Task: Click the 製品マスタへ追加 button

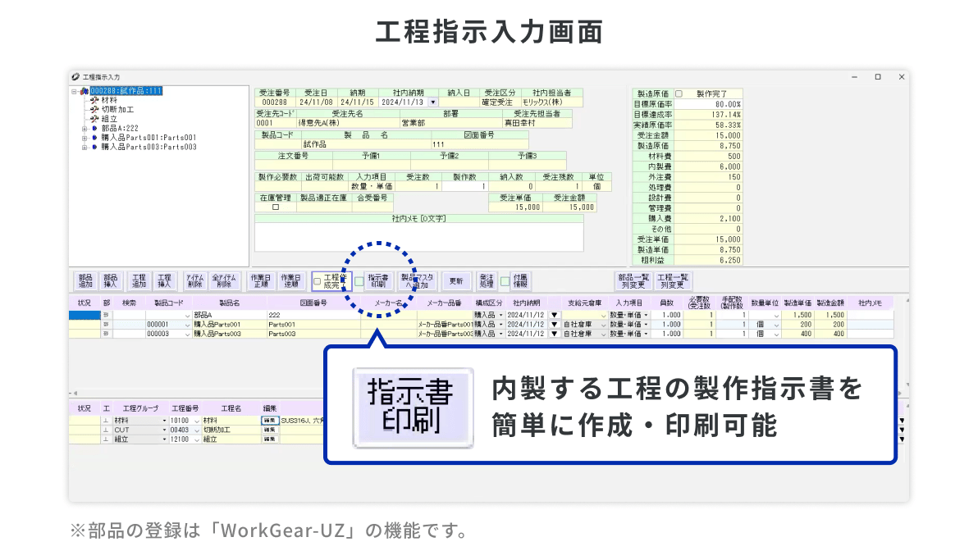Action: 417,281
